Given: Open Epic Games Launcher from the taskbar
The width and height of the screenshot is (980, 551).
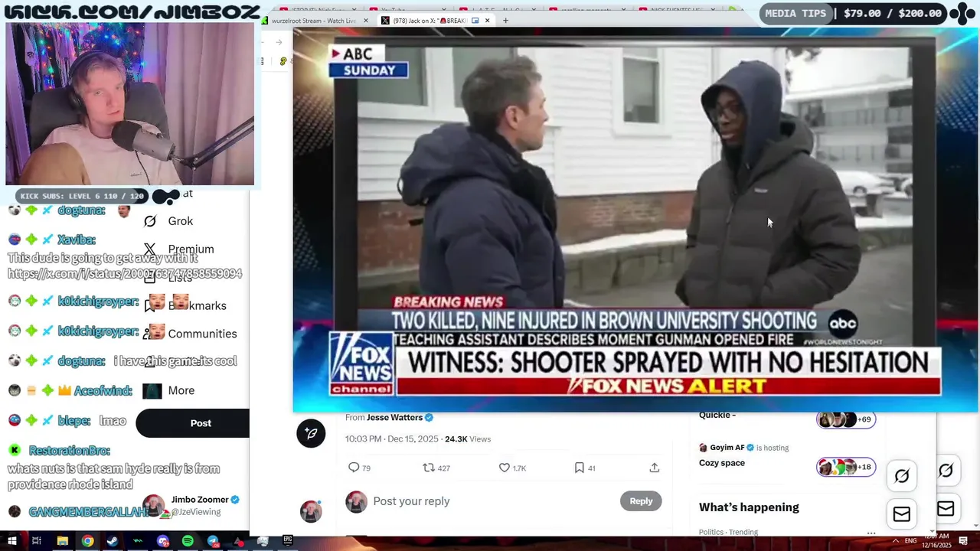Looking at the screenshot, I should pos(288,541).
